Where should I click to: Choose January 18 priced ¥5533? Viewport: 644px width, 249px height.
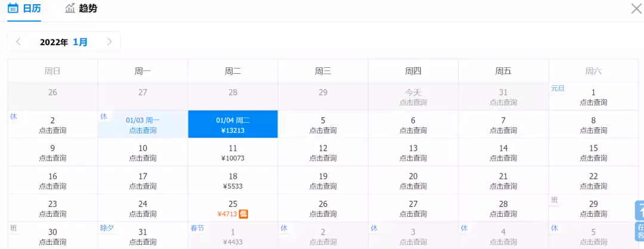pyautogui.click(x=233, y=181)
